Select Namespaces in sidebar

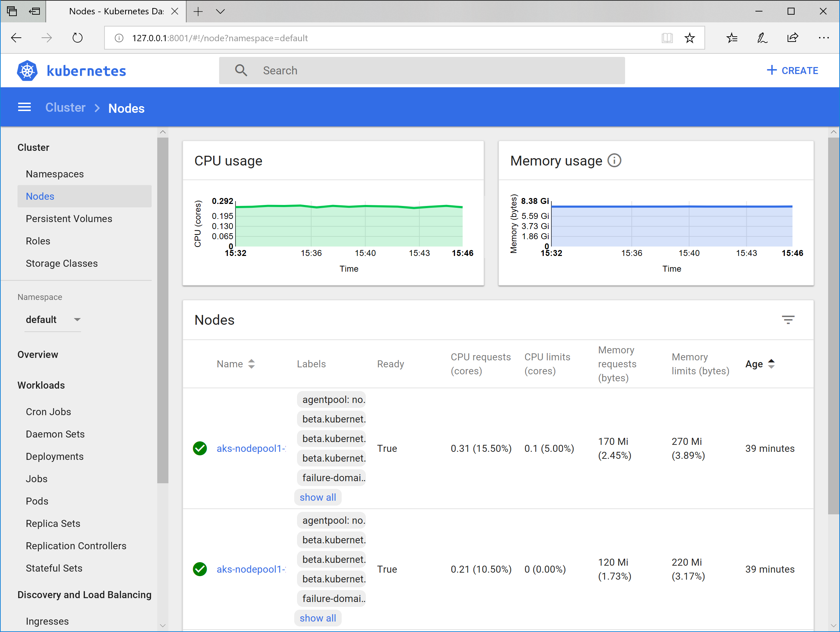[55, 174]
